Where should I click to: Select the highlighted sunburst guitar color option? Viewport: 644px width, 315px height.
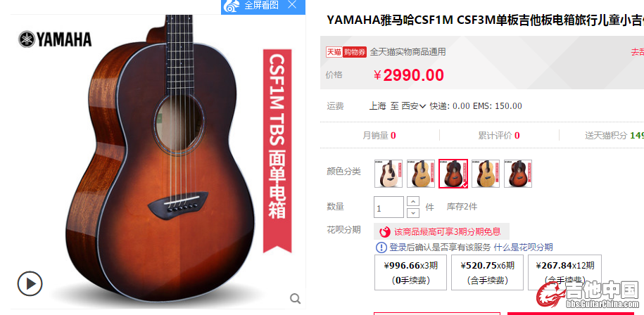point(453,174)
